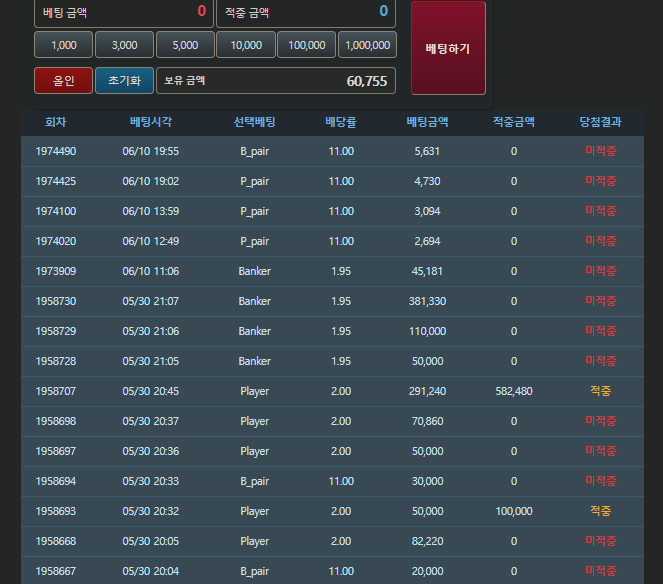Viewport: 663px width, 584px height.
Task: Click B_pair selection in row 1958694
Action: (255, 482)
